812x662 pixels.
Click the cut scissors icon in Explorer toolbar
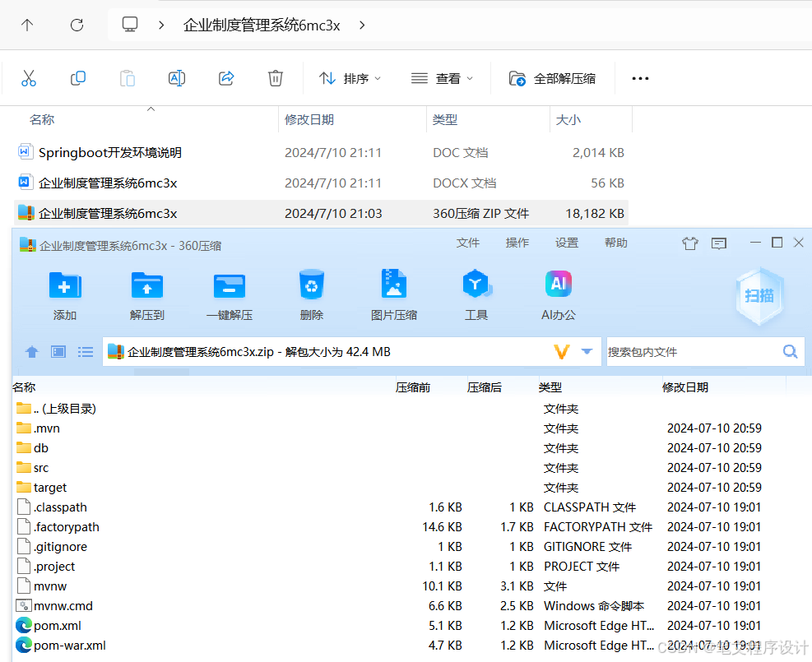[x=29, y=78]
